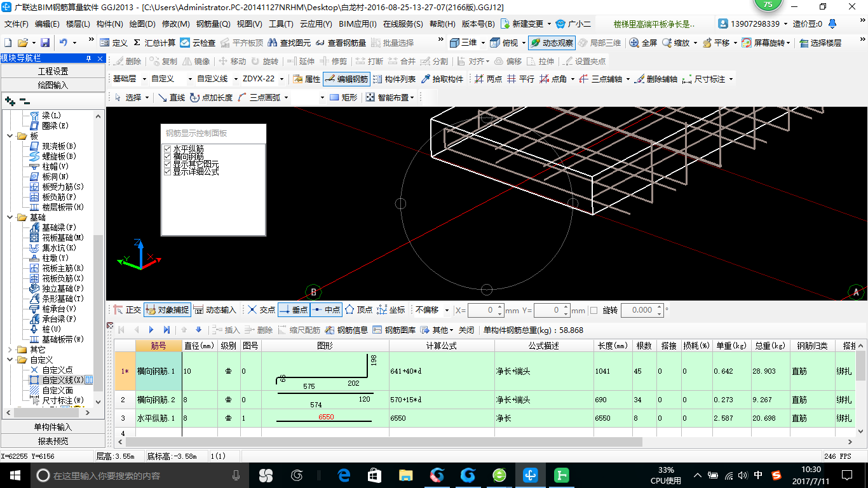
Task: Toggle 垂点 perpendicular snap
Action: 294,310
